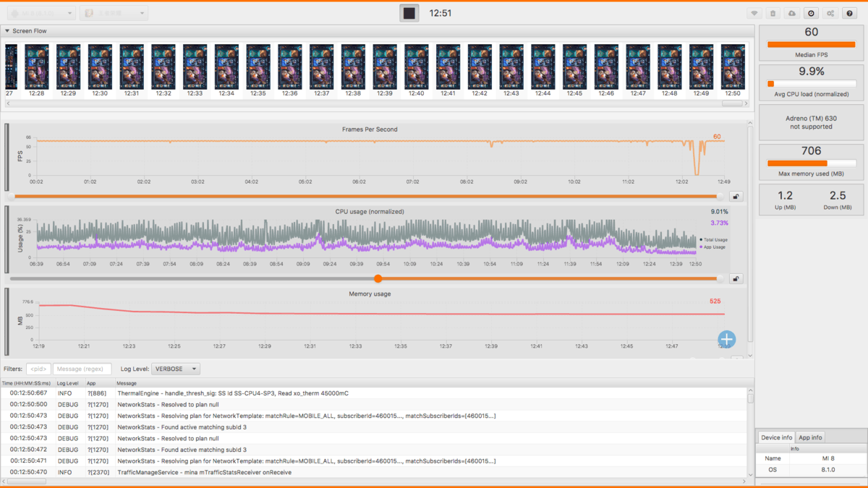The height and width of the screenshot is (488, 868).
Task: Click the Wi-Fi connection icon
Action: 754,14
